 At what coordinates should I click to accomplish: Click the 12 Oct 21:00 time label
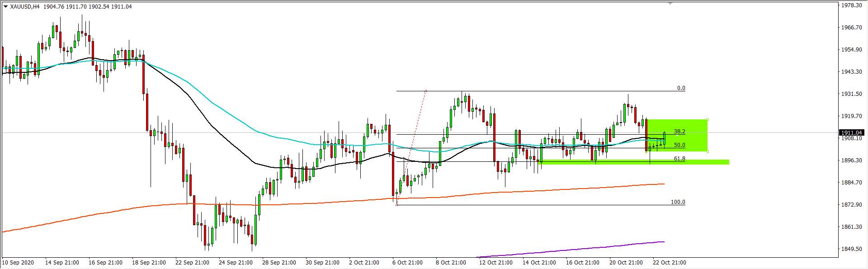(496, 263)
